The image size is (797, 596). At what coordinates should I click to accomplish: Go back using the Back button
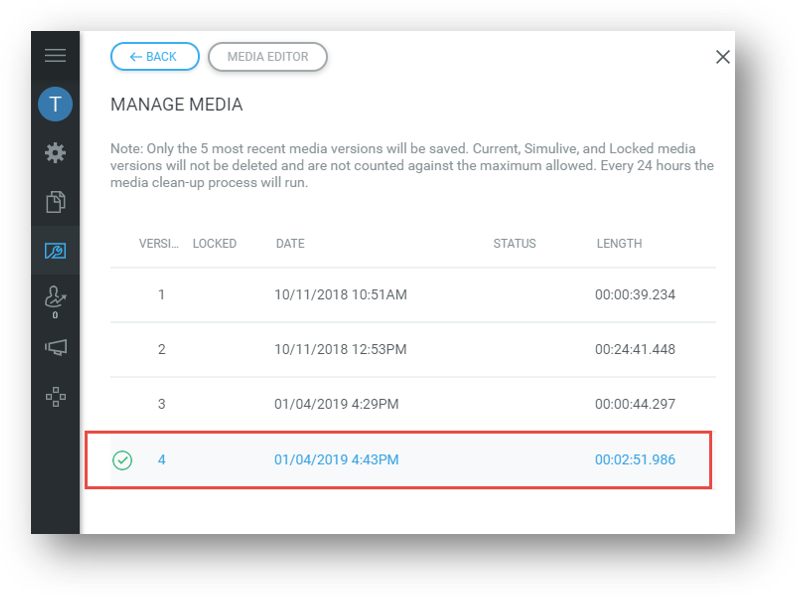pyautogui.click(x=155, y=56)
